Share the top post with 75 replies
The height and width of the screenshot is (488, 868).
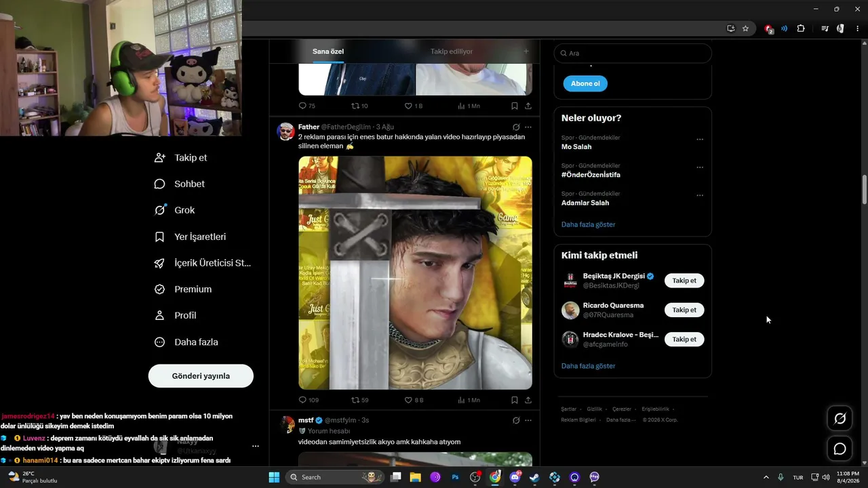coord(528,106)
